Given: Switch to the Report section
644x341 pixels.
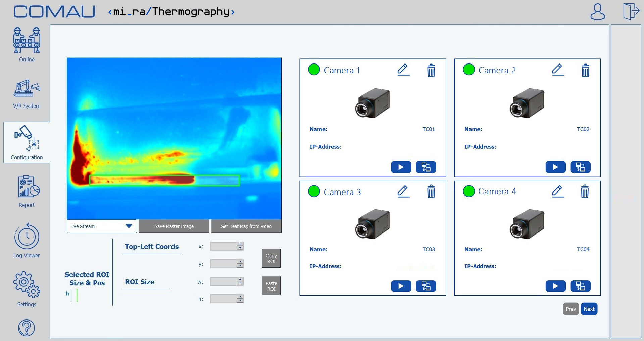Looking at the screenshot, I should (x=27, y=191).
